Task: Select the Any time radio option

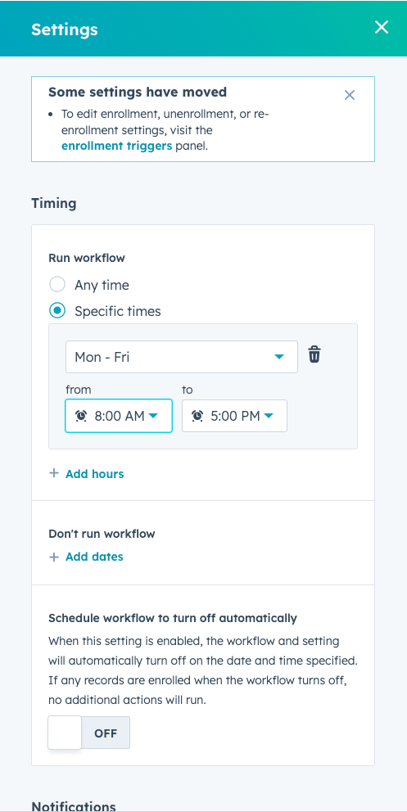Action: click(x=57, y=285)
